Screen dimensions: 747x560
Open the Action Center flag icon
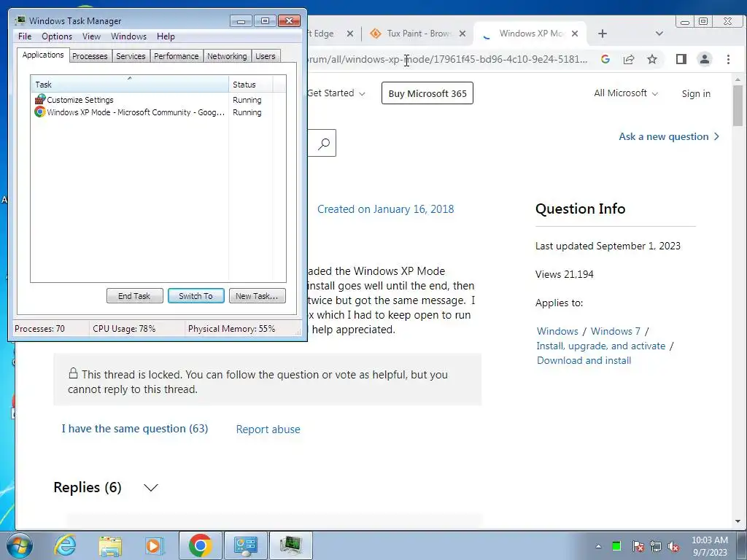tap(638, 546)
